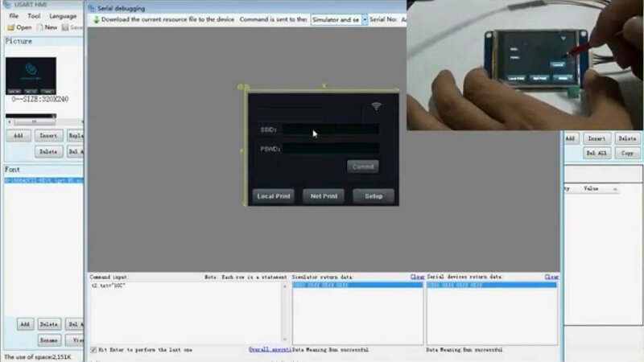Click the New document icon
The image size is (644, 362).
pos(39,27)
